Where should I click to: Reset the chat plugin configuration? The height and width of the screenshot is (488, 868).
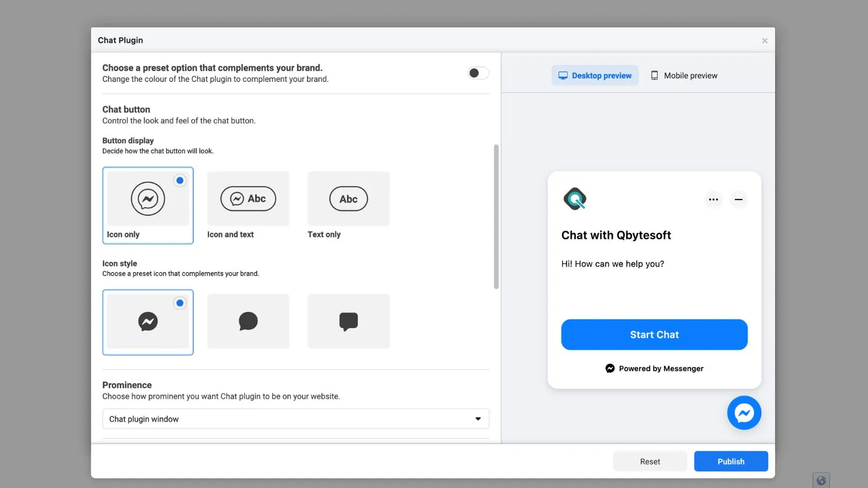649,461
